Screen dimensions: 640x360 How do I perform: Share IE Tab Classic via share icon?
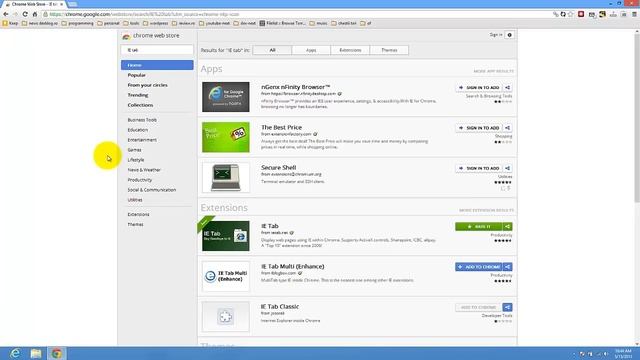[508, 307]
